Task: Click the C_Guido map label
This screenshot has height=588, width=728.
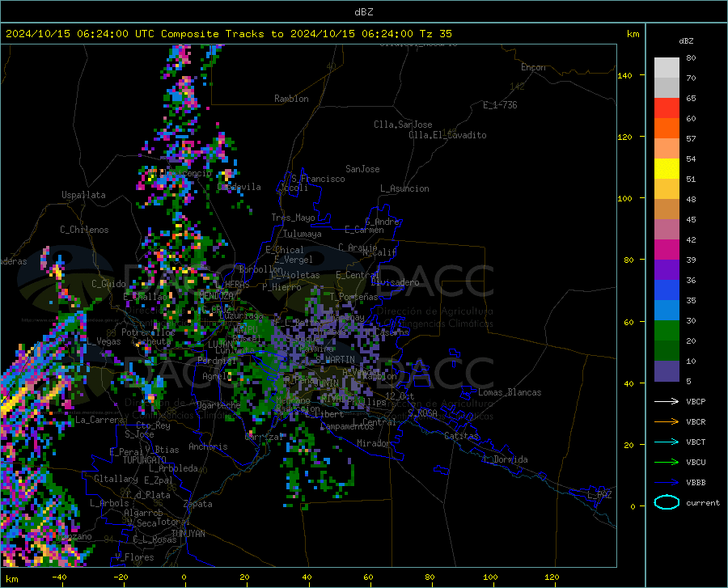Action: click(x=108, y=284)
